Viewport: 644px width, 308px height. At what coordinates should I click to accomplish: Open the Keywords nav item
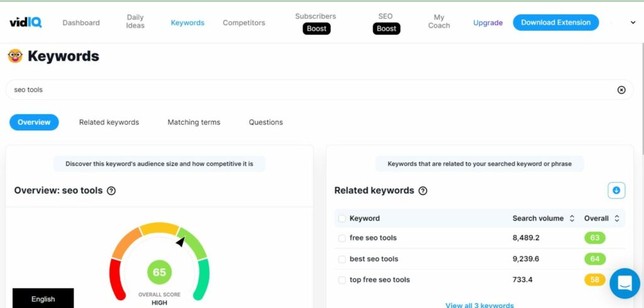pyautogui.click(x=187, y=23)
